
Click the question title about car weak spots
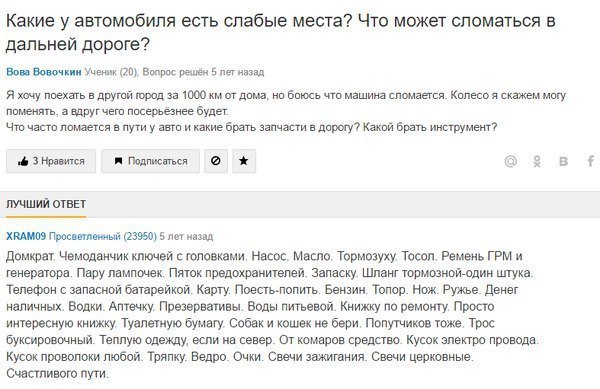pyautogui.click(x=280, y=32)
